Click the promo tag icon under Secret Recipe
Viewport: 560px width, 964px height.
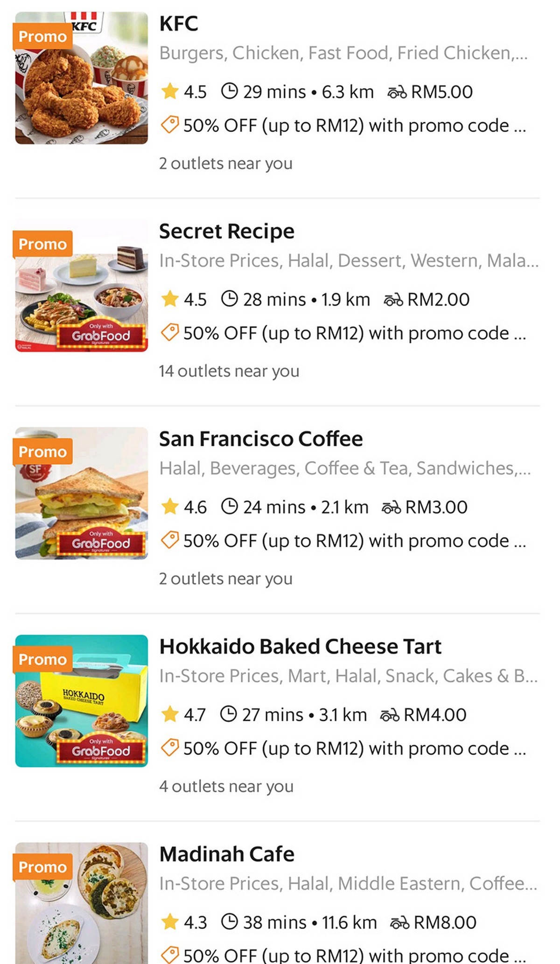[169, 333]
